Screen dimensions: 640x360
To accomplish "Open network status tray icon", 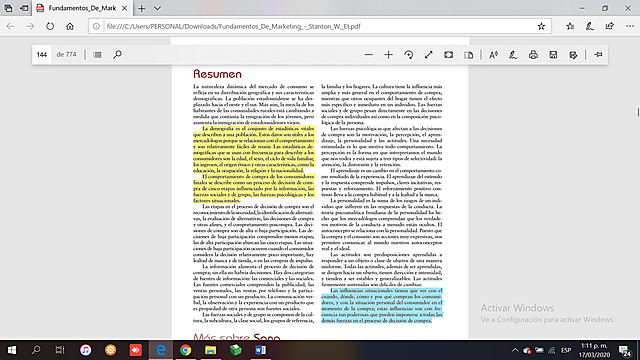I will point(551,350).
